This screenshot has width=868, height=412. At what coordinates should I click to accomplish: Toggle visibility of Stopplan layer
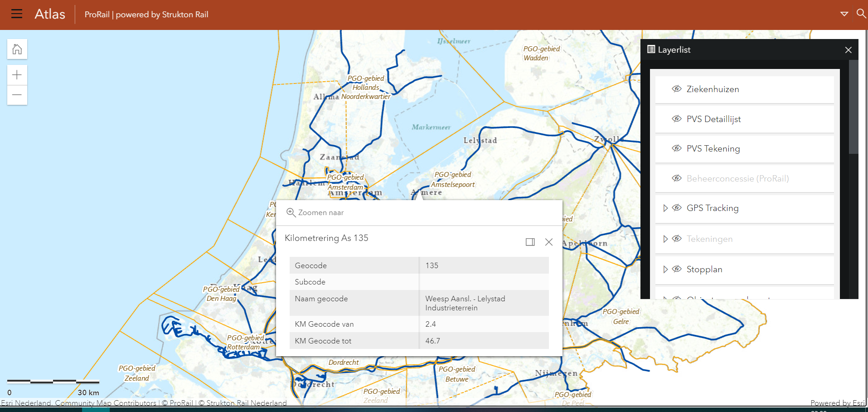[677, 269]
